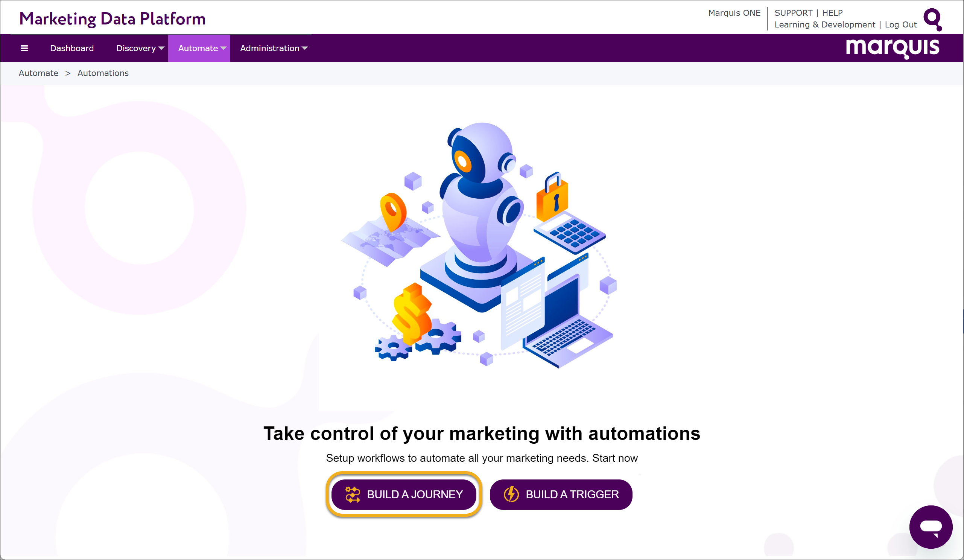Viewport: 964px width, 560px height.
Task: Click the Marquis ONE link
Action: coord(734,13)
